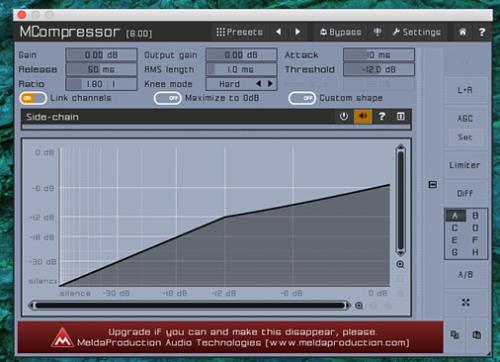
Task: Select preset slot G
Action: click(x=454, y=252)
